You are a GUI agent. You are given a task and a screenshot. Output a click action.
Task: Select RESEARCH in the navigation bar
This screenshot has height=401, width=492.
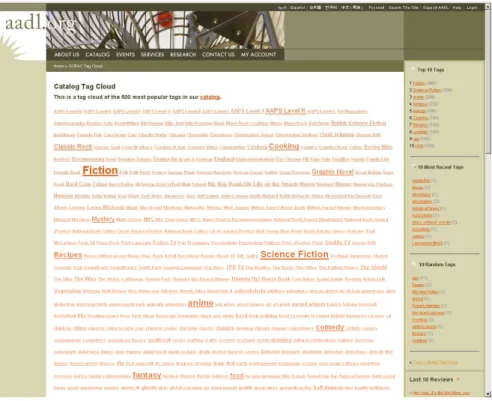click(183, 55)
